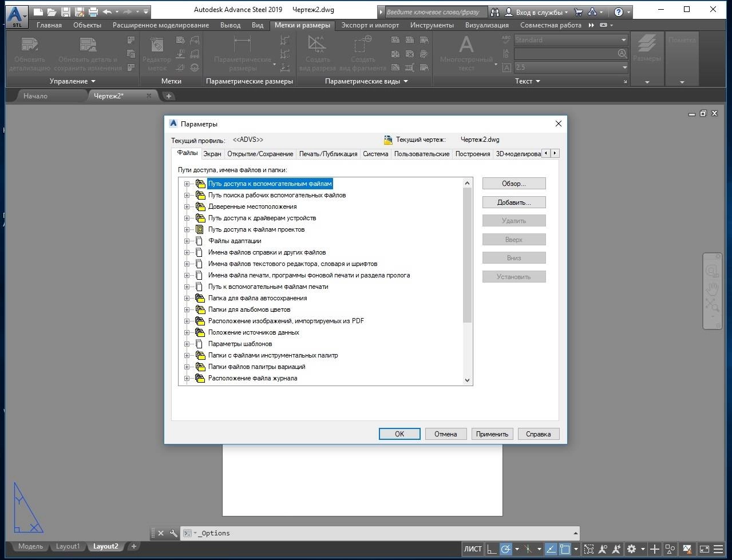
Task: Click the Workspace Switching gear icon
Action: [631, 549]
